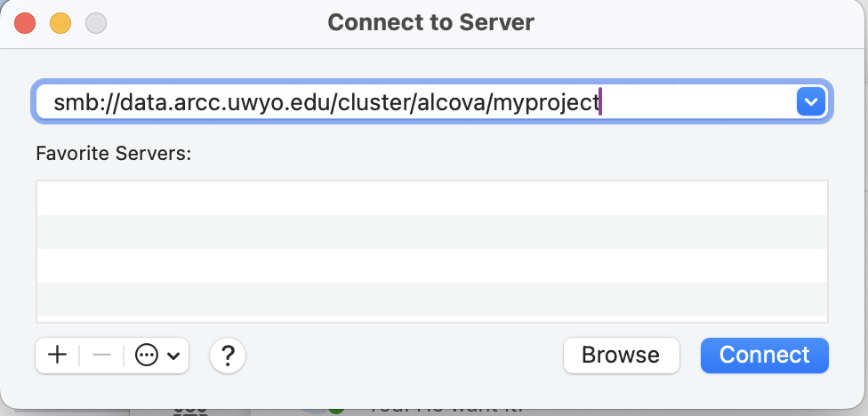Add the server address to favorites

coord(57,356)
